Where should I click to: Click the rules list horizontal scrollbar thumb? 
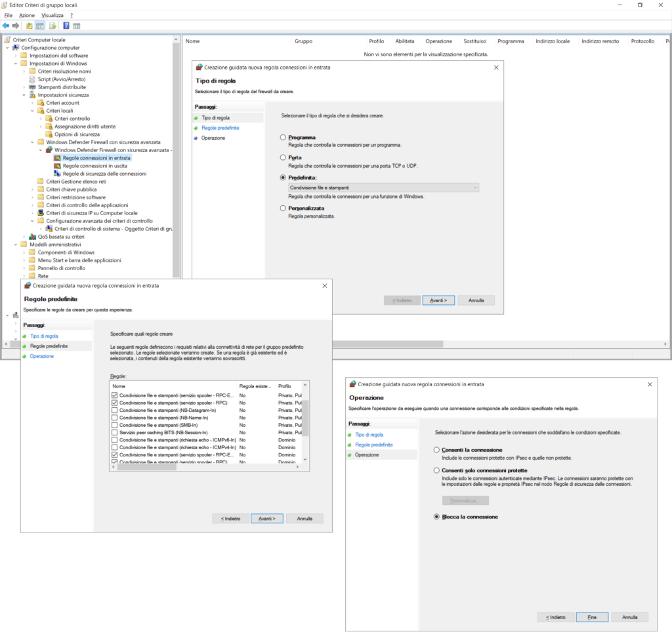(146, 467)
